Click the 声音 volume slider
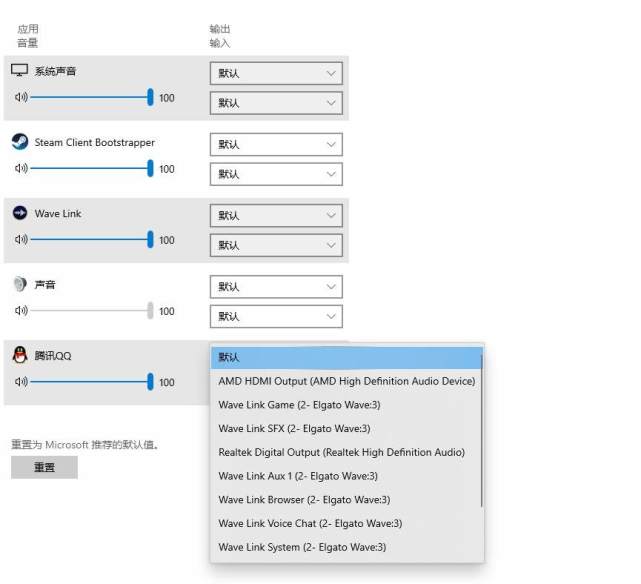 click(x=92, y=311)
